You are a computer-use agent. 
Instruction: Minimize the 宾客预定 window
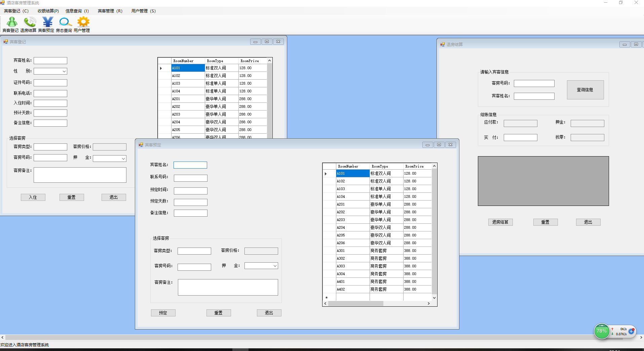click(x=427, y=145)
